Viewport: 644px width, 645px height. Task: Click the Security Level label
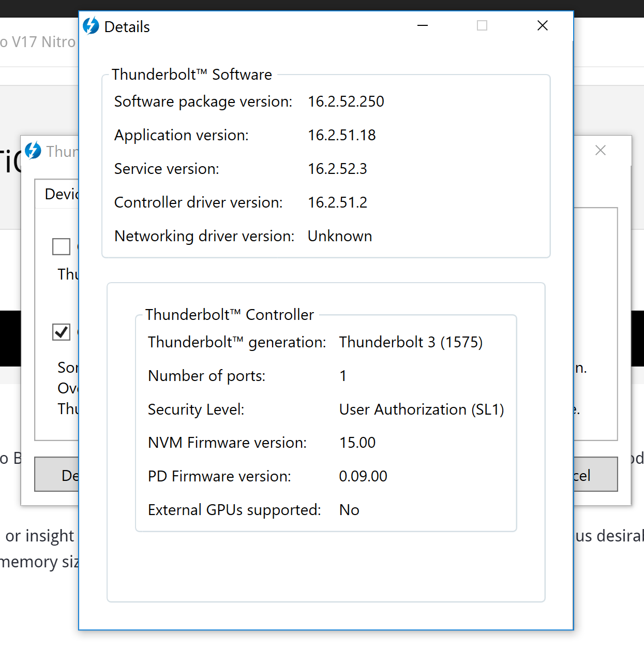196,410
